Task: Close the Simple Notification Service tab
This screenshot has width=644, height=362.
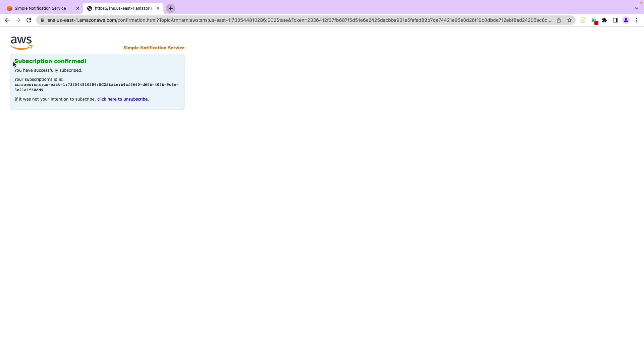Action: pyautogui.click(x=78, y=8)
